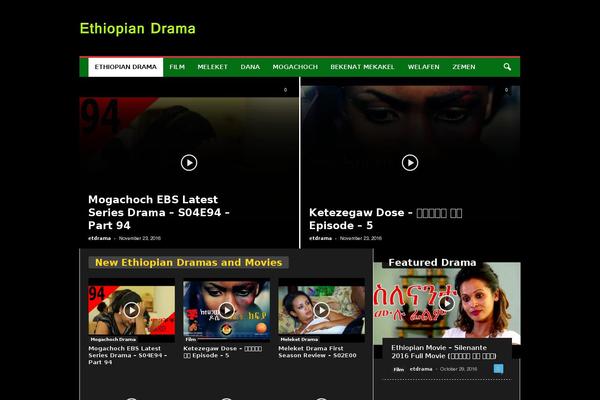Open headline Mogachoch EBS Latest Series Drama S04E94
Screen dimensions: 600x400
click(158, 212)
